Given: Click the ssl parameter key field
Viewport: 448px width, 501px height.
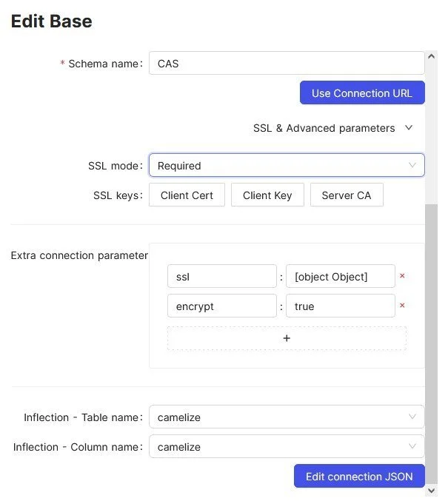Looking at the screenshot, I should [x=221, y=277].
